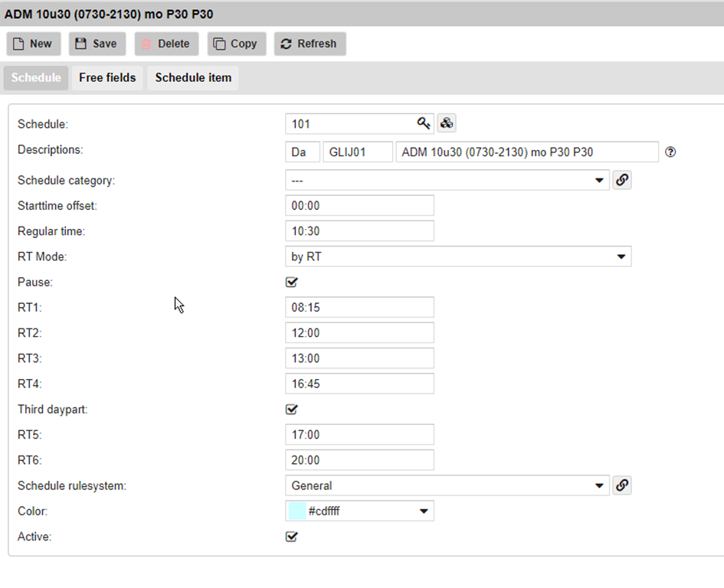Uncheck the Pause checkbox
The image size is (724, 588).
tap(291, 283)
